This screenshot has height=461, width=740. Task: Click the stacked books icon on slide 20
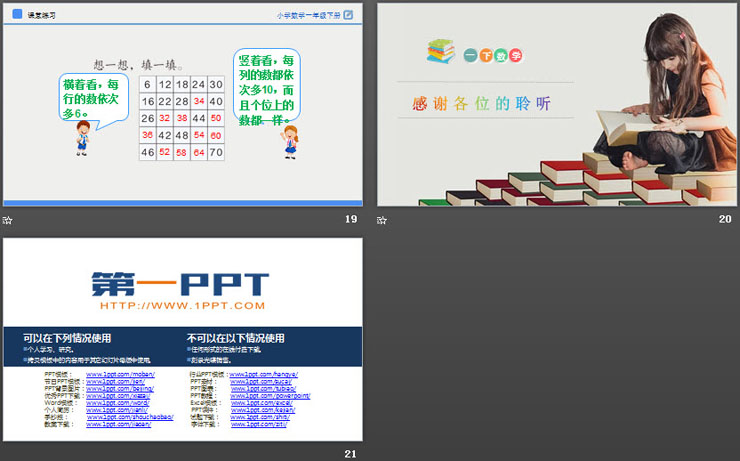click(440, 51)
